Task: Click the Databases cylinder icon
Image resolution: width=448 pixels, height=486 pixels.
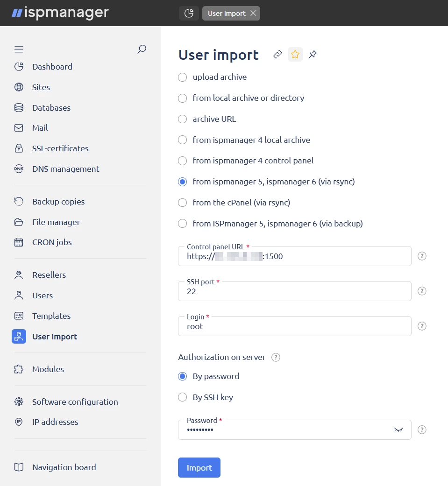Action: [19, 107]
